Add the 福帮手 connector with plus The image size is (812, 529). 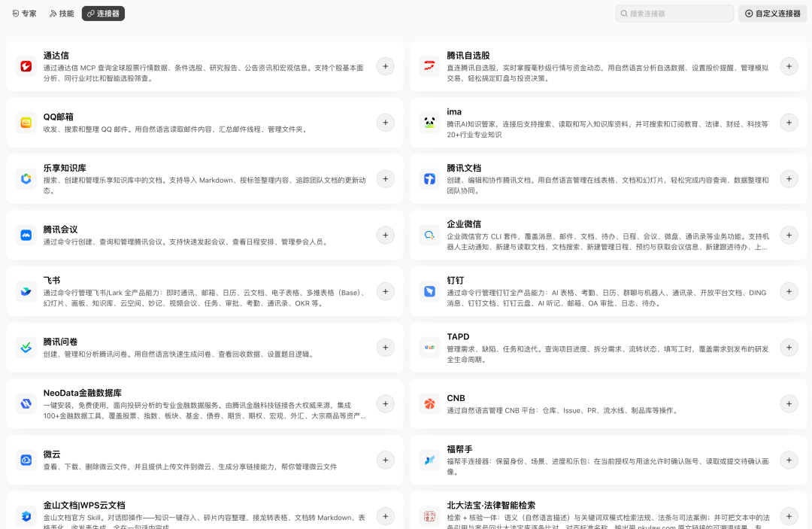[789, 460]
